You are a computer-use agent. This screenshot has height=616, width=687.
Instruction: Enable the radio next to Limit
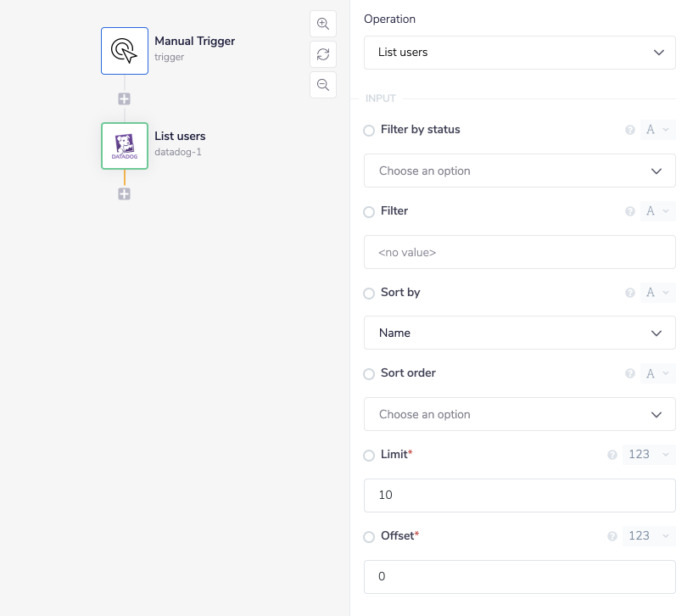[369, 455]
